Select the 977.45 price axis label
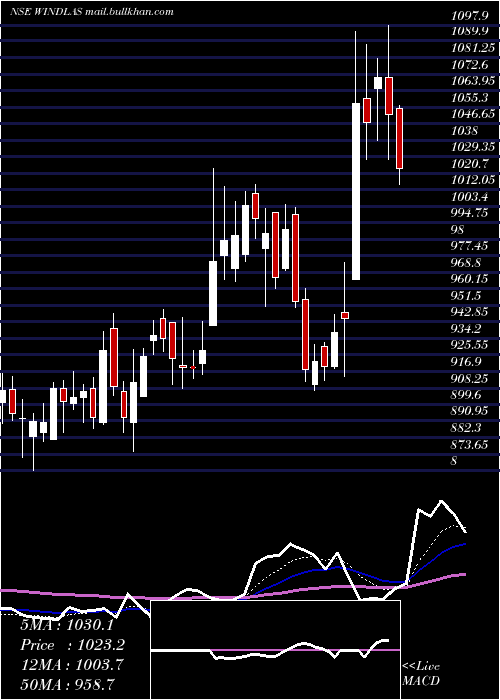This screenshot has height=700, width=500. (469, 246)
